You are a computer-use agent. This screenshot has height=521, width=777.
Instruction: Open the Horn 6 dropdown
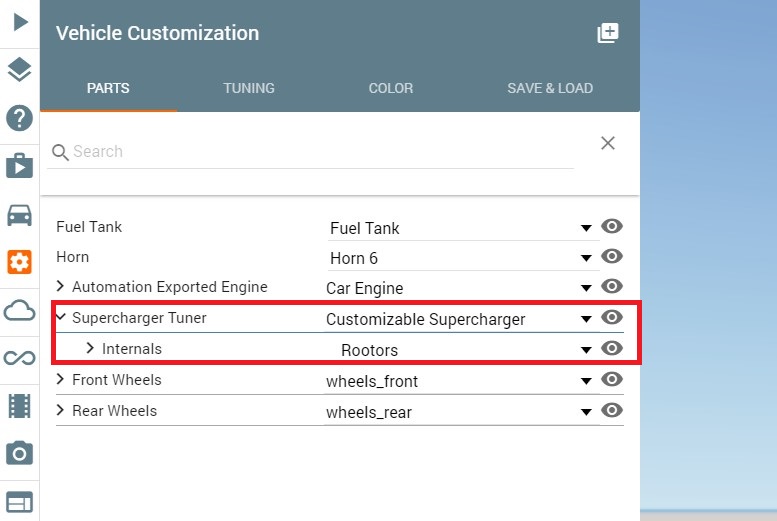tap(463, 258)
